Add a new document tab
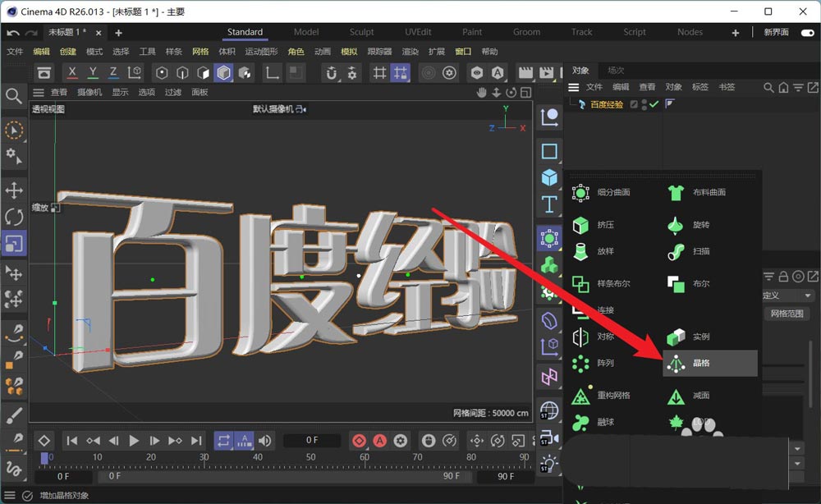 [119, 33]
